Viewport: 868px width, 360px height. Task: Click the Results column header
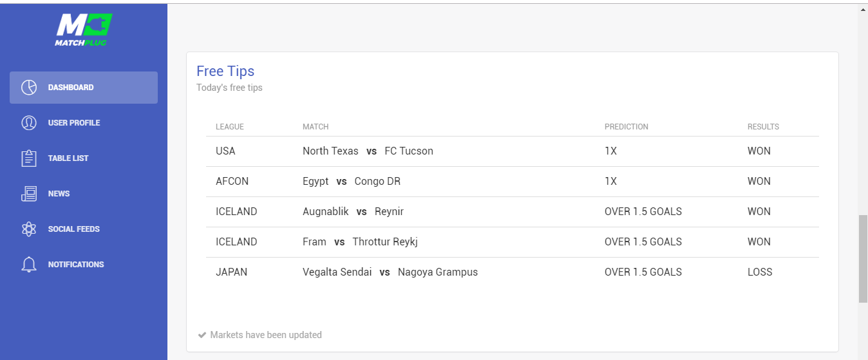763,127
